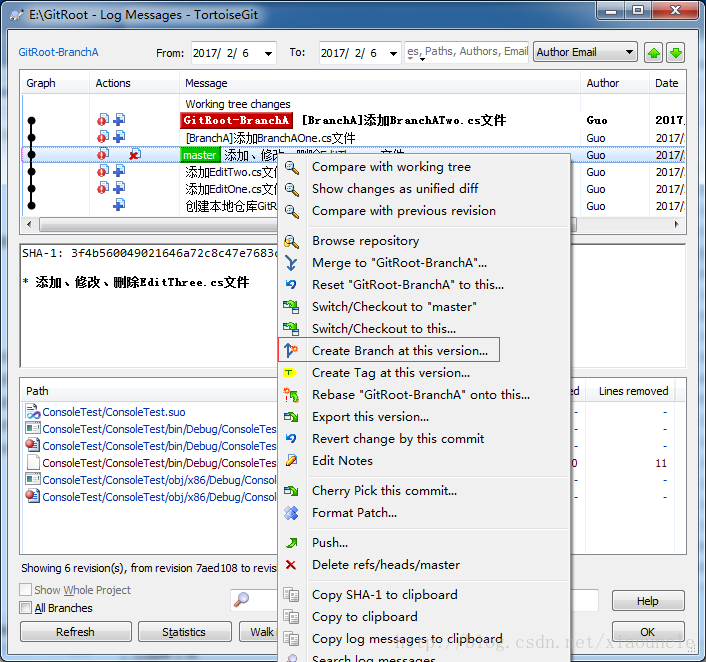
Task: Click the magnifier icon beside Compare with working tree
Action: [x=291, y=168]
